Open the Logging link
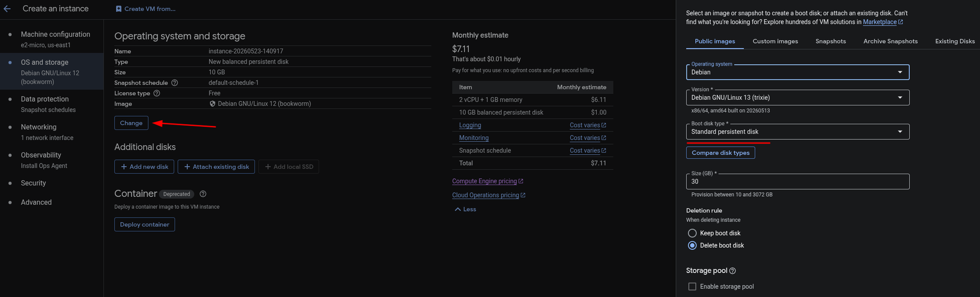The width and height of the screenshot is (980, 297). pos(470,125)
